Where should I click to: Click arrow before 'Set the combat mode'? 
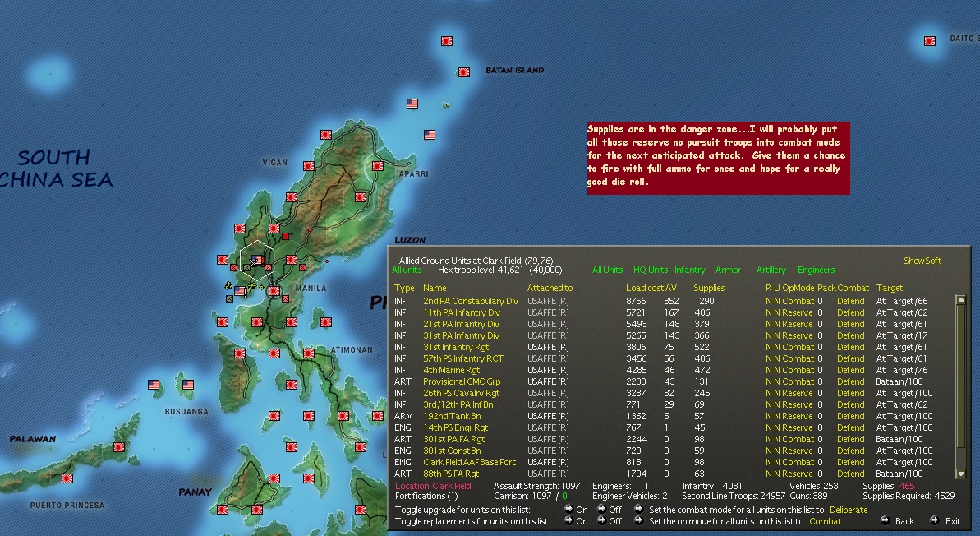coord(639,509)
